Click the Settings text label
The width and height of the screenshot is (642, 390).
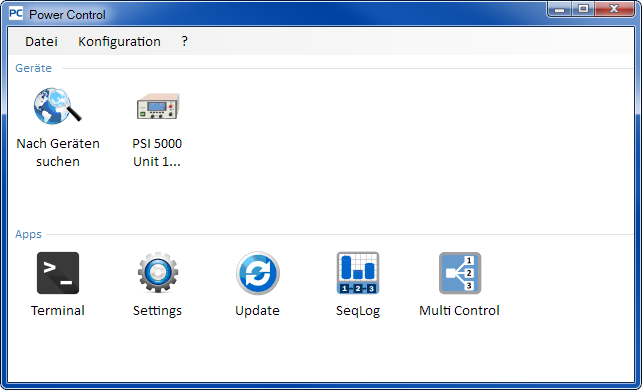[x=157, y=311]
